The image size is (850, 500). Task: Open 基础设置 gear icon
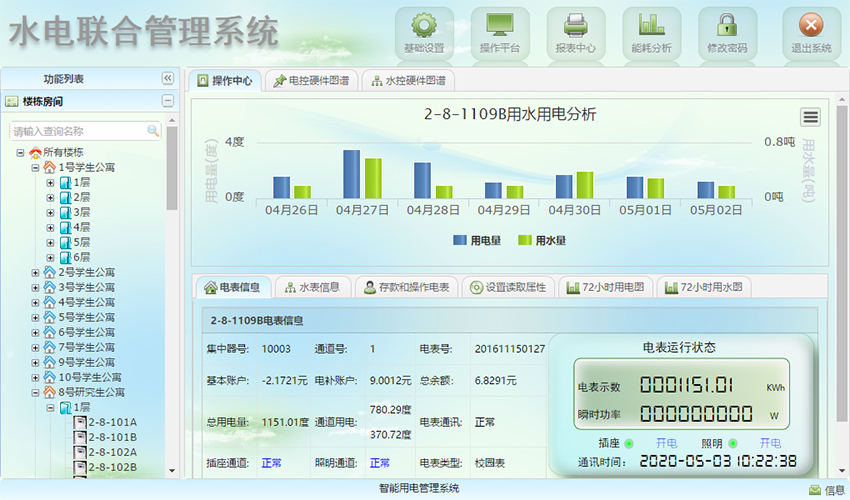423,25
